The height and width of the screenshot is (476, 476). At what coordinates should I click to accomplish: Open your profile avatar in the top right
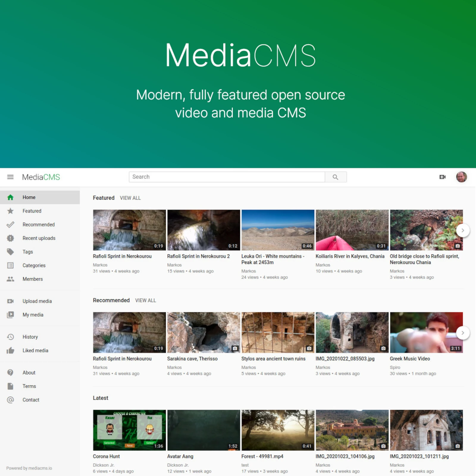(461, 177)
